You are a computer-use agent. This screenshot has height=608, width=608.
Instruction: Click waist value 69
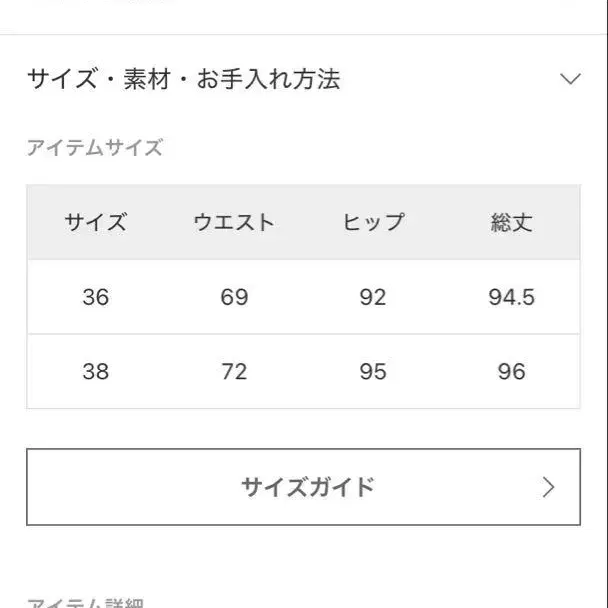click(x=234, y=297)
